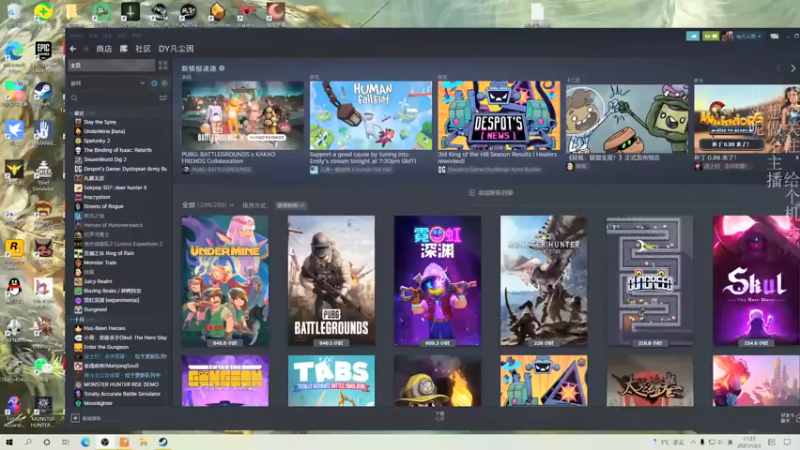
Task: Show the next news items arrow
Action: pyautogui.click(x=792, y=68)
